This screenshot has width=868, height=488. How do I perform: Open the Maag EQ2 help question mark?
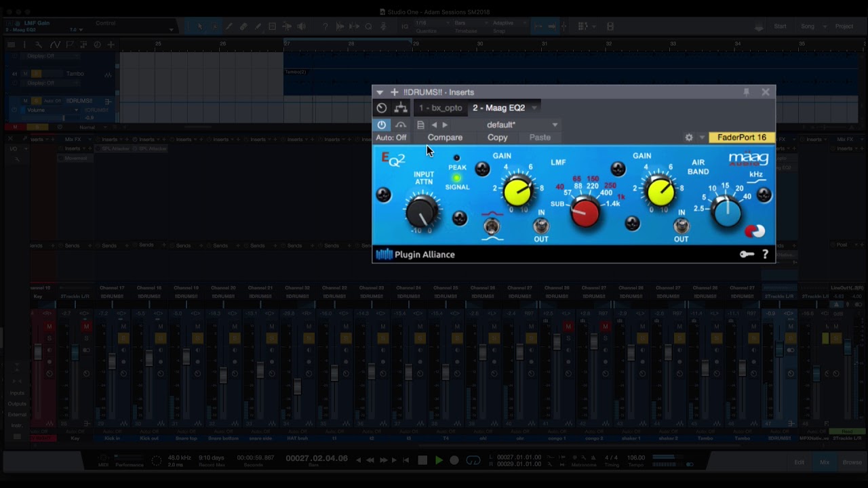765,254
